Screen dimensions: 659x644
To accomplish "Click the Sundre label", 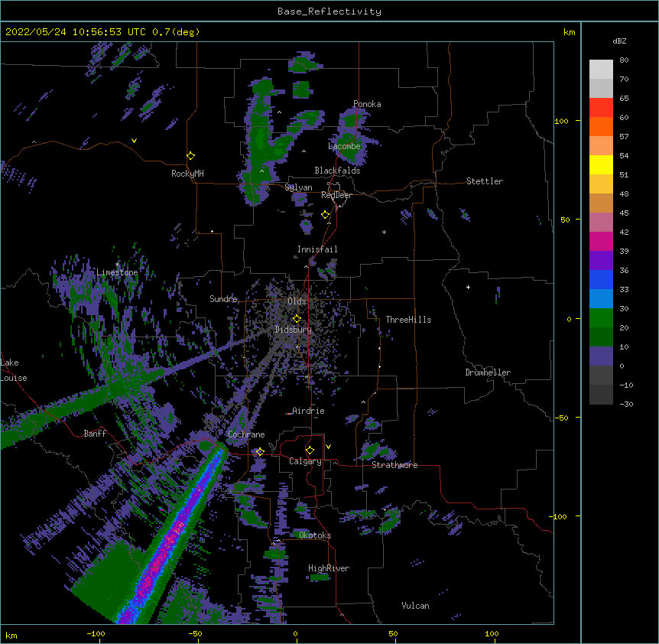I will click(223, 299).
